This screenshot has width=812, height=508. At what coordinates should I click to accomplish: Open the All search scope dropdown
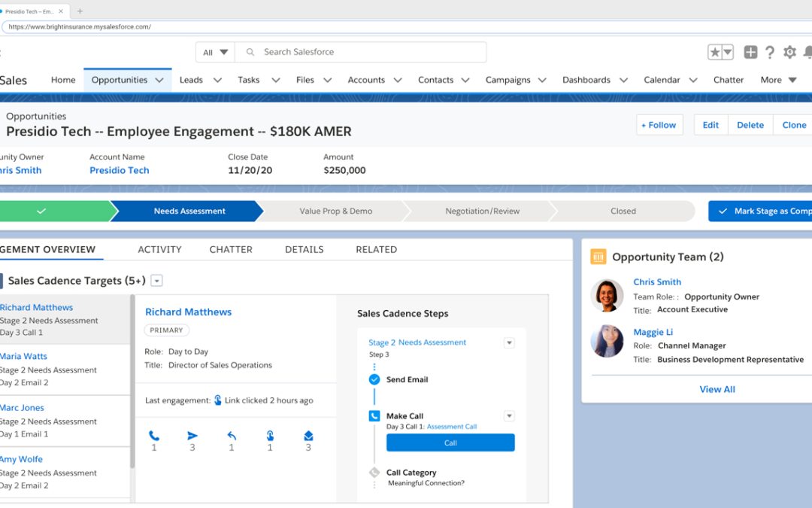coord(216,52)
